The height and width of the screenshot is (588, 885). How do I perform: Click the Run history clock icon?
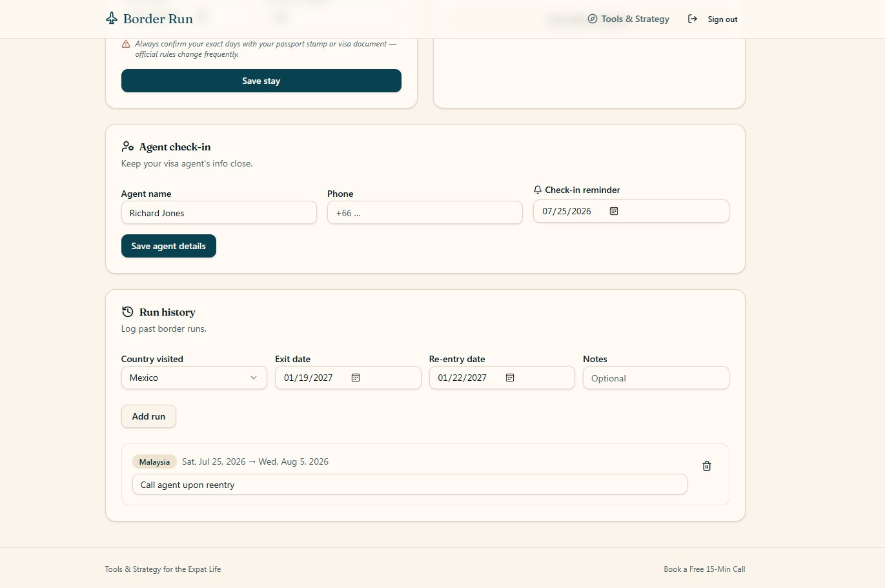[128, 312]
